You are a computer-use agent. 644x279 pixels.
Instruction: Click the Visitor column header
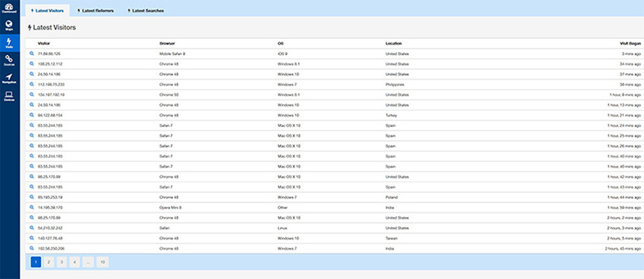44,43
